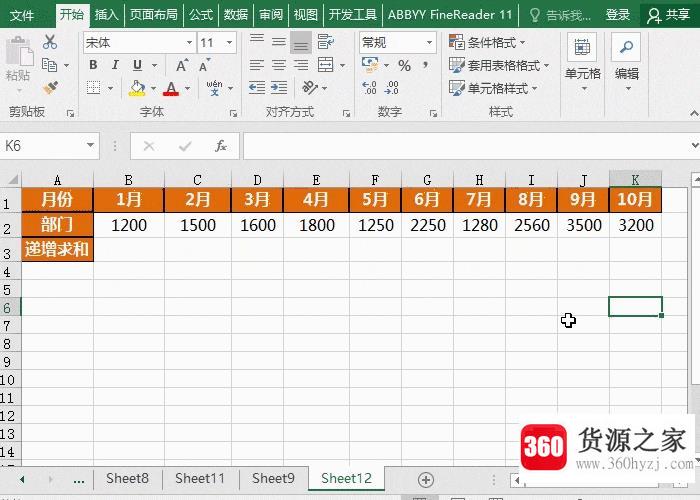Increase decimal places
The width and height of the screenshot is (700, 500).
(x=369, y=88)
